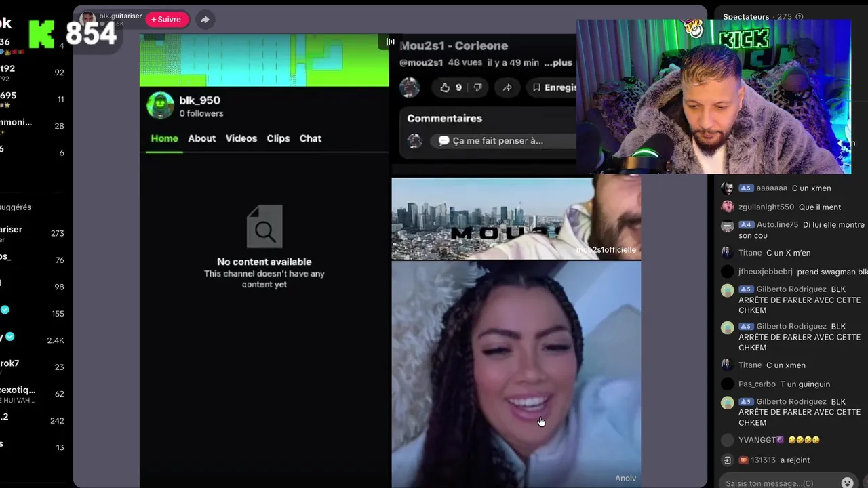
Task: Switch to the Videos tab
Action: coord(241,138)
